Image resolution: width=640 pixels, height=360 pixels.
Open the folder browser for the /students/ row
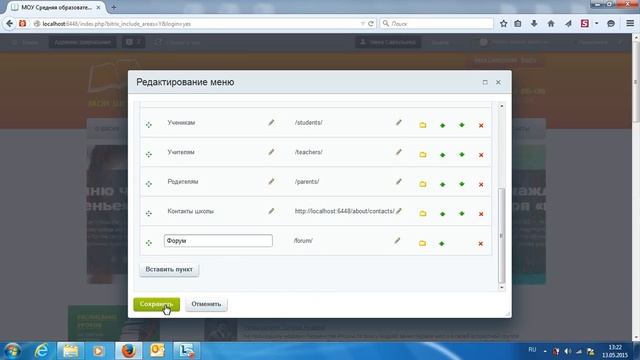[423, 125]
